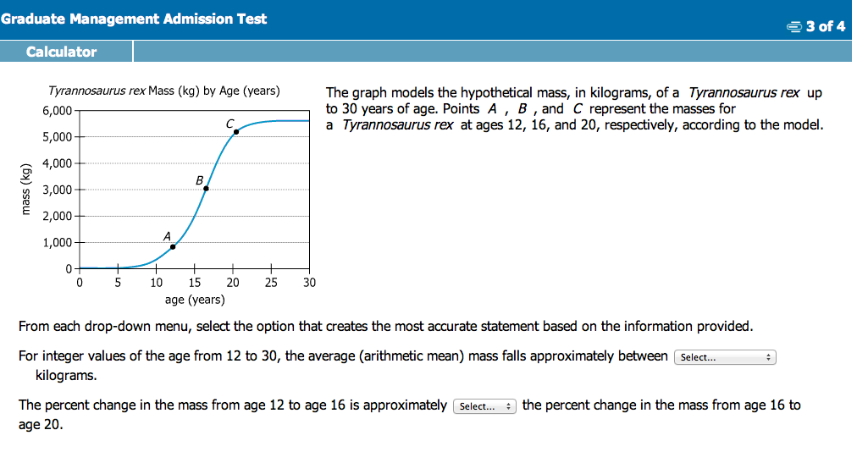This screenshot has width=868, height=463.
Task: Click the 'age (years)' x-axis label
Action: pyautogui.click(x=195, y=299)
